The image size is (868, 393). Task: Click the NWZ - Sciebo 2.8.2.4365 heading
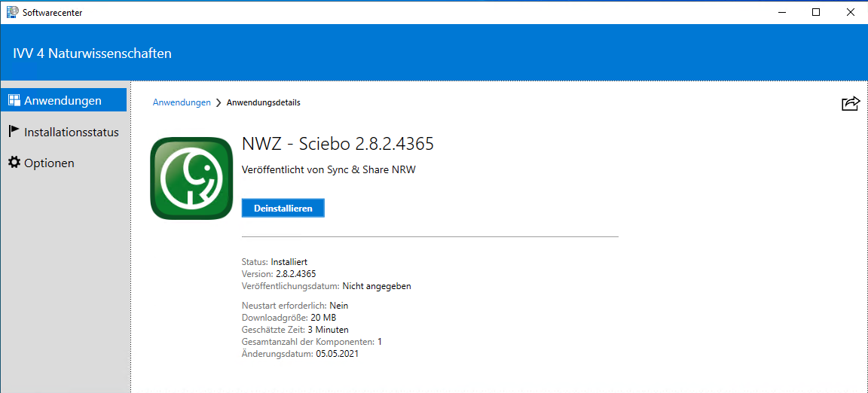pos(338,144)
